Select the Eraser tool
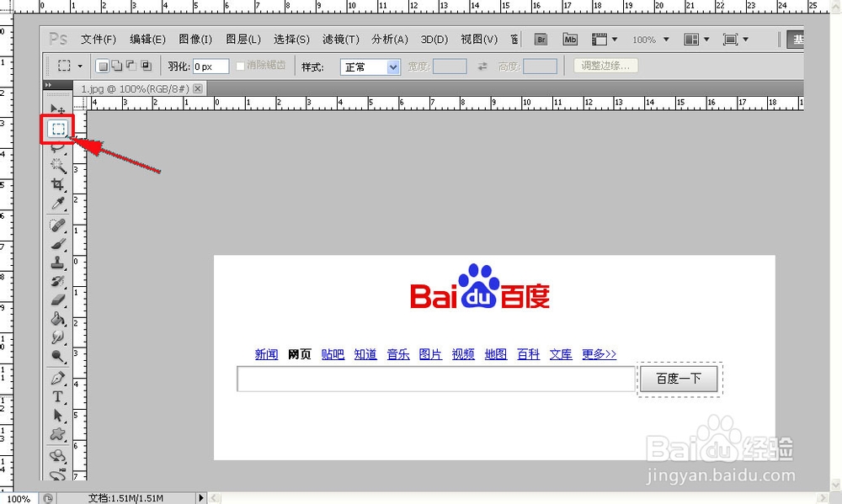 (x=58, y=300)
